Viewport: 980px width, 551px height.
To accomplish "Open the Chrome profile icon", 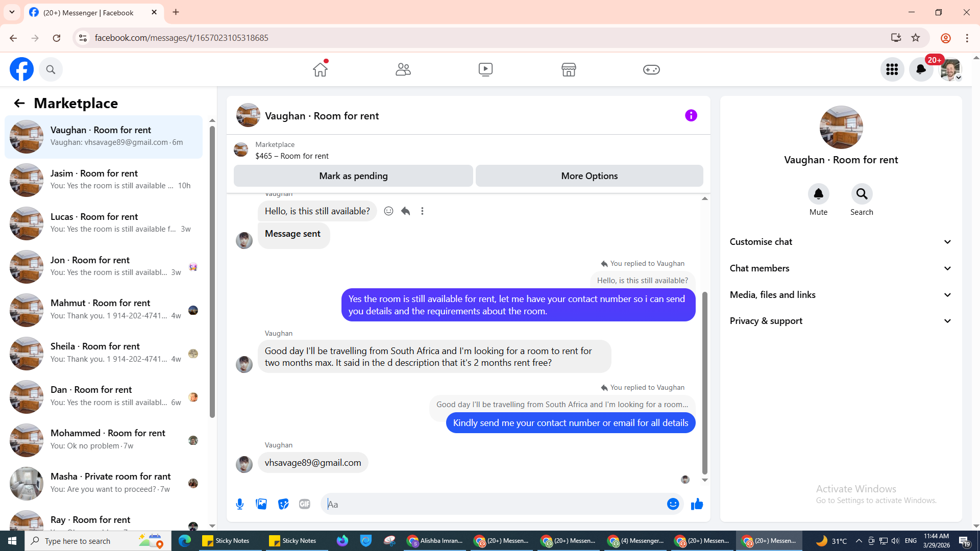I will coord(945,38).
